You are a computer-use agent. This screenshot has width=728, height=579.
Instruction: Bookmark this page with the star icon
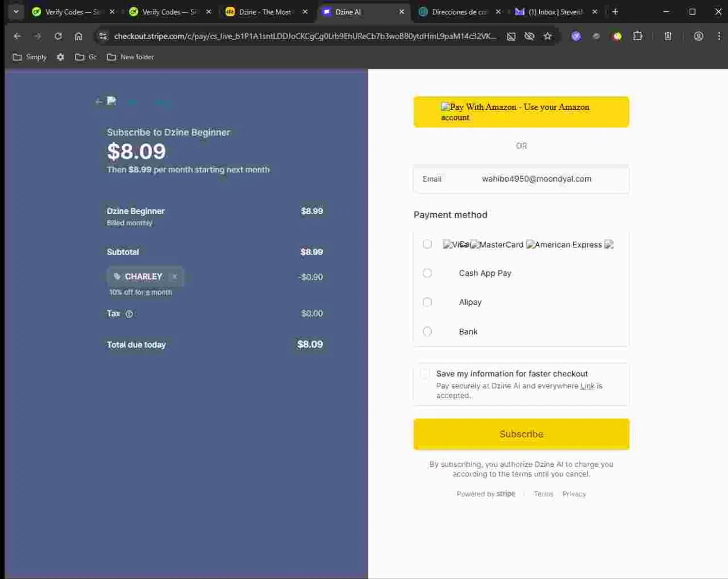pyautogui.click(x=547, y=36)
